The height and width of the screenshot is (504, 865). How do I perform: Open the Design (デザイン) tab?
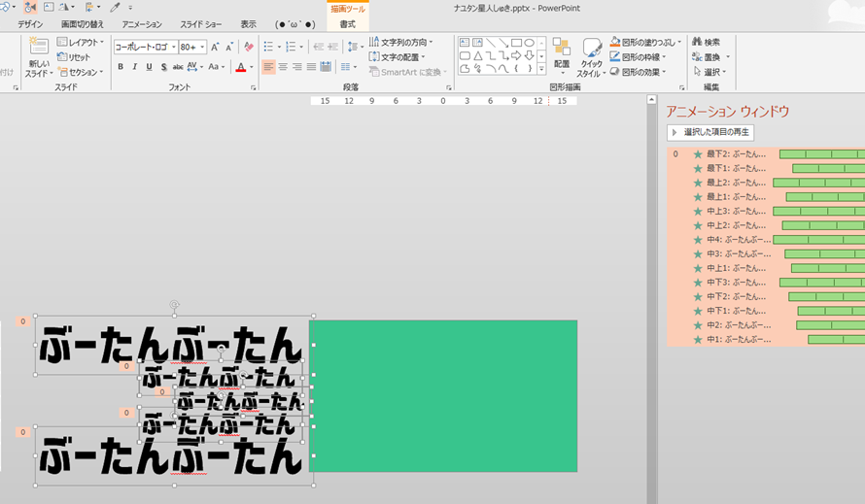[x=30, y=24]
